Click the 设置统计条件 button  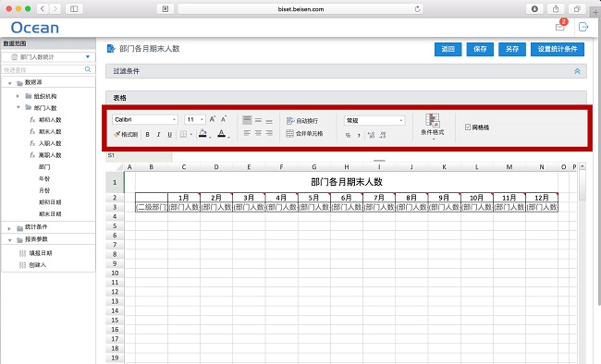pyautogui.click(x=558, y=49)
